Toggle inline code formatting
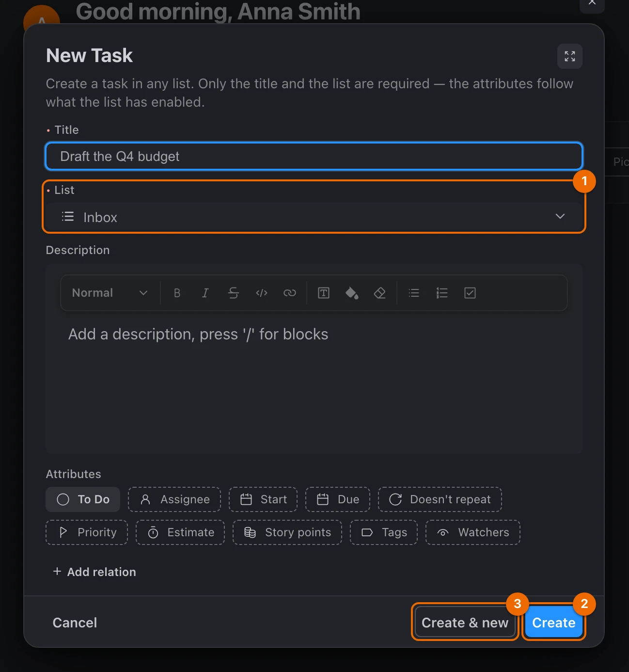This screenshot has width=629, height=672. click(x=261, y=293)
